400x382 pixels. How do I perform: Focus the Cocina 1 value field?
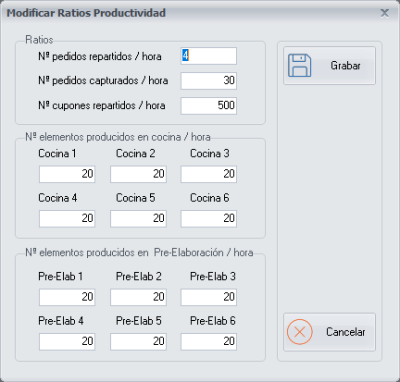(67, 174)
